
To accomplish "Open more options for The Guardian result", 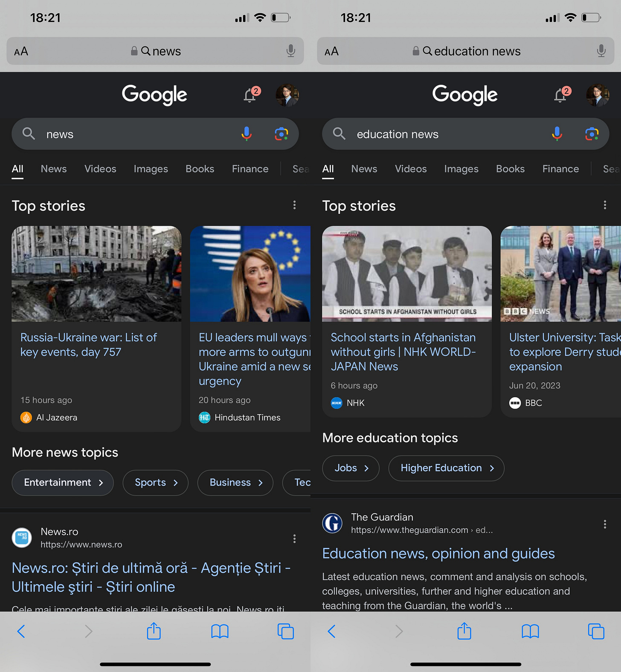I will [605, 524].
